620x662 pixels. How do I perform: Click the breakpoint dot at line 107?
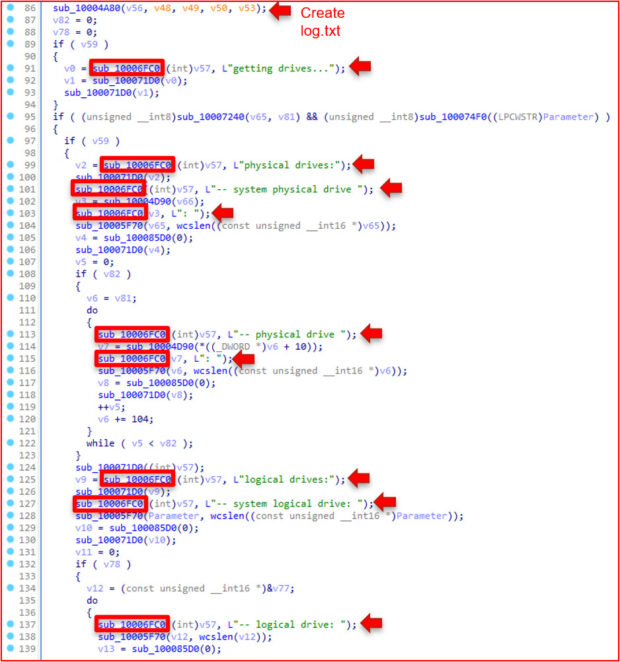(x=11, y=261)
